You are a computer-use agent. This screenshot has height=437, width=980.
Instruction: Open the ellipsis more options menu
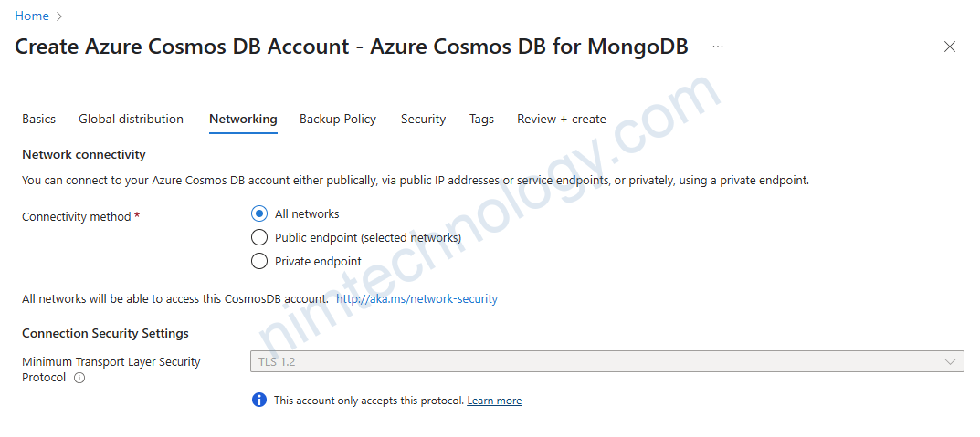(718, 46)
